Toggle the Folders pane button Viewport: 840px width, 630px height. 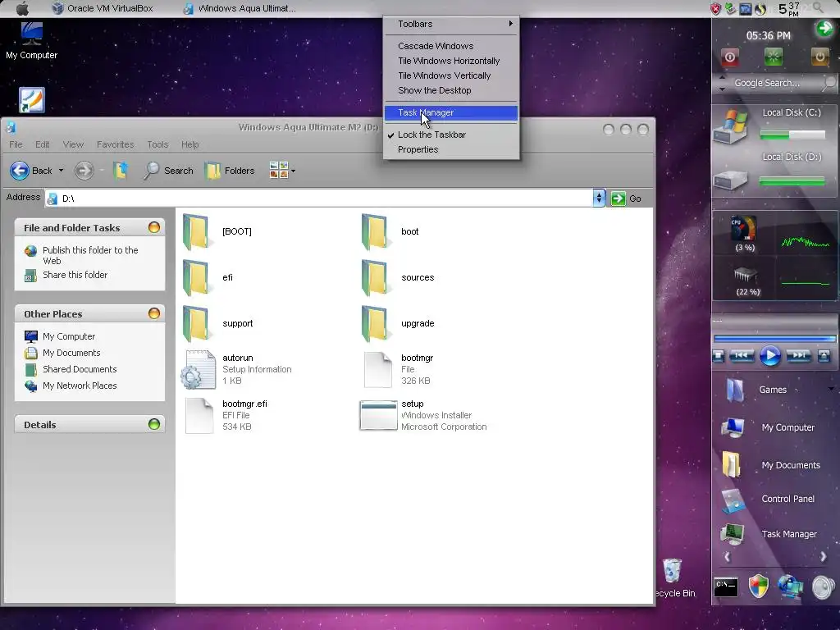point(230,171)
